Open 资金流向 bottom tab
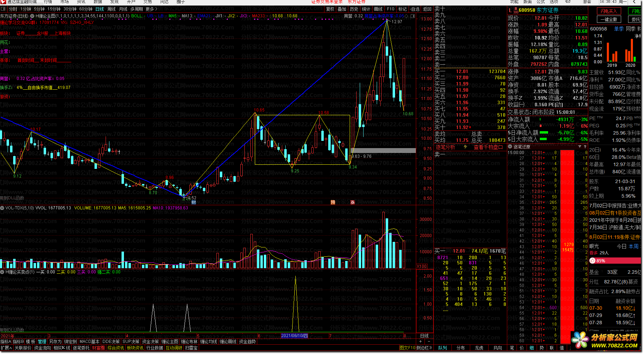The width and height of the screenshot is (644, 354). [x=42, y=348]
